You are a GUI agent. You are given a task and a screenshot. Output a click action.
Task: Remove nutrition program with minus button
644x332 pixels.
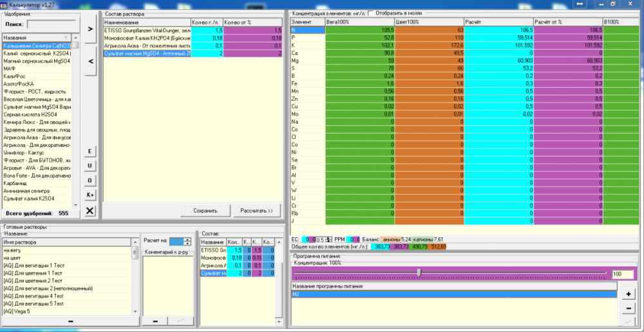[x=629, y=308]
